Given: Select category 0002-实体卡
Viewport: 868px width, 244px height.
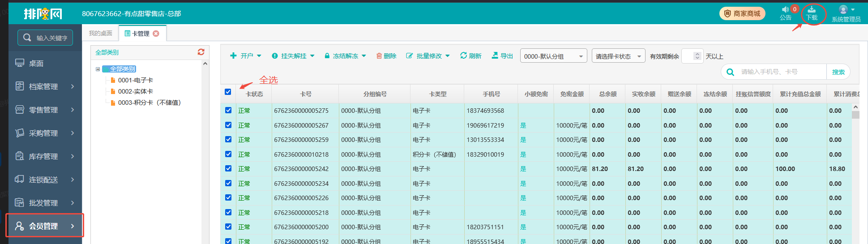Looking at the screenshot, I should (x=136, y=91).
